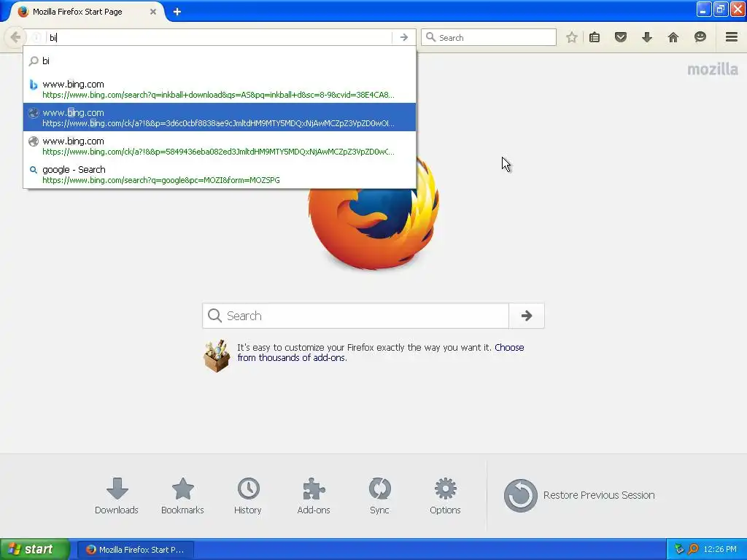Choose highlighted bing.com ck/a 3d6c0cbf suggestion

tap(220, 117)
